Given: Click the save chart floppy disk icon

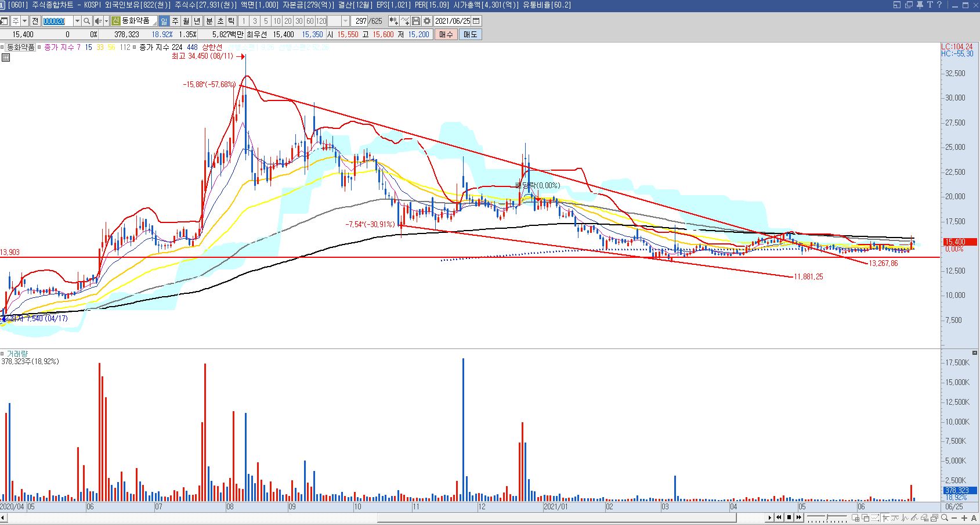Looking at the screenshot, I should coord(416,21).
